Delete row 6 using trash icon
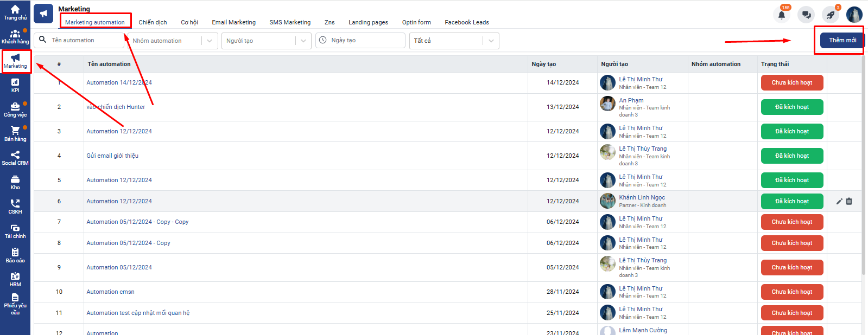Viewport: 868px width, 335px height. pyautogui.click(x=849, y=201)
